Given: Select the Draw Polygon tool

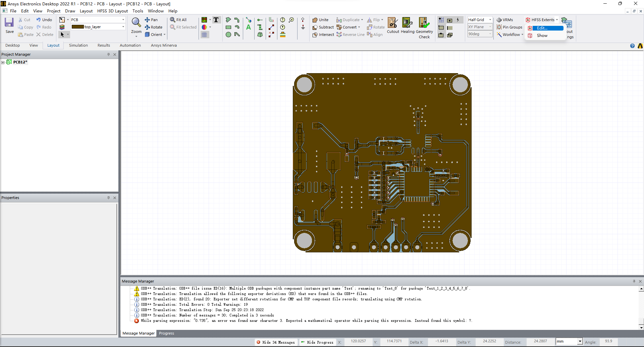Looking at the screenshot, I should [228, 20].
